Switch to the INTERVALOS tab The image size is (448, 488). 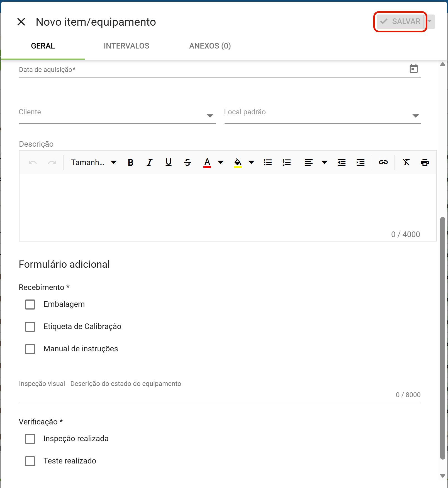(x=126, y=46)
